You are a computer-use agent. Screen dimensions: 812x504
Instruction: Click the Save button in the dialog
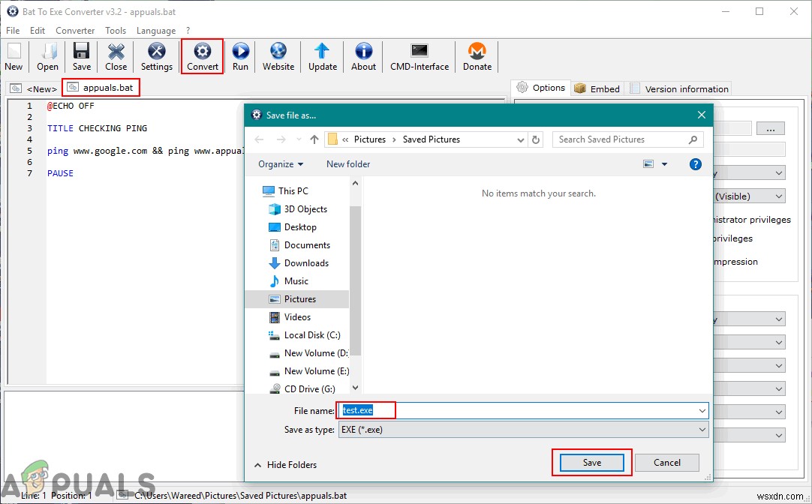tap(591, 463)
